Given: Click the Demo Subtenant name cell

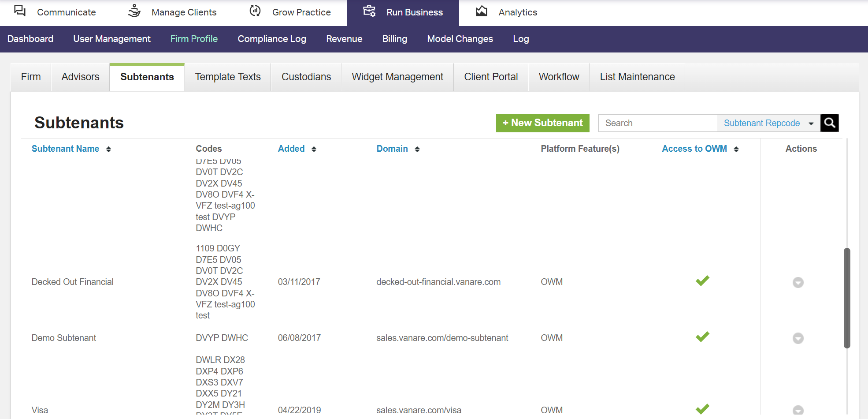Looking at the screenshot, I should 64,338.
